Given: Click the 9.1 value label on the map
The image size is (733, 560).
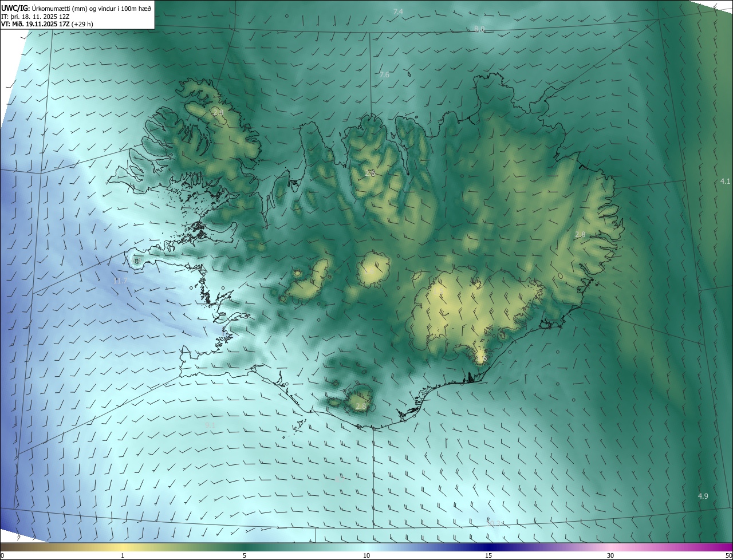Looking at the screenshot, I should (x=210, y=425).
